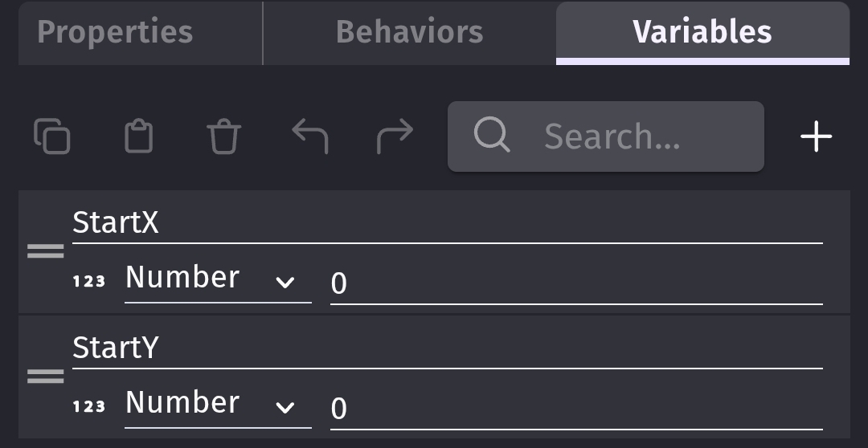Click the magnifying glass search icon
The image size is (868, 448).
tap(491, 136)
